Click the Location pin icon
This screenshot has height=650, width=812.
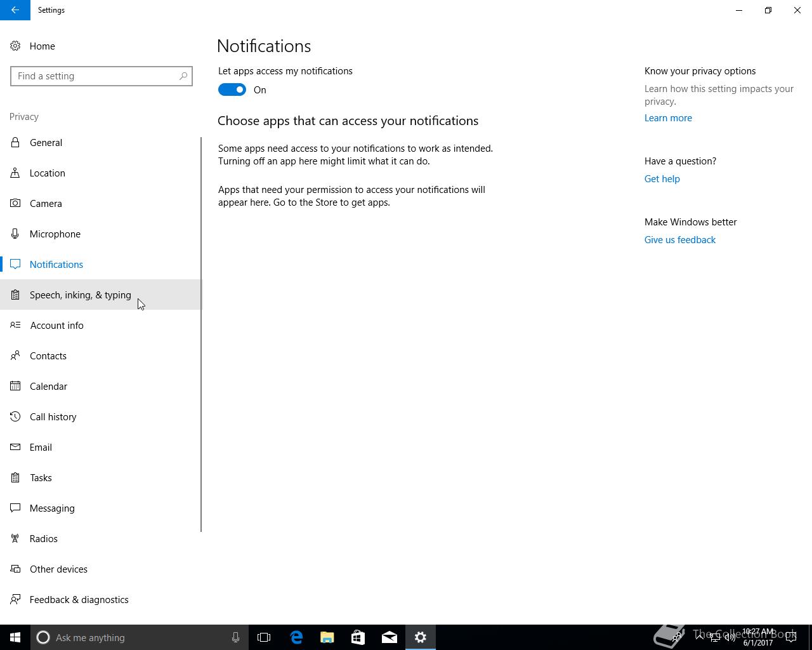15,173
